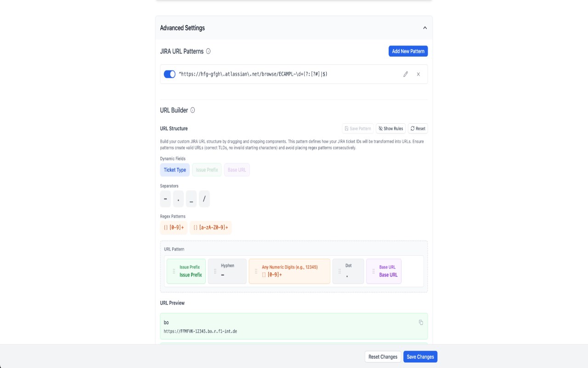Select the Ticket Type dynamic field
Viewport: 588px width, 368px height.
click(175, 170)
